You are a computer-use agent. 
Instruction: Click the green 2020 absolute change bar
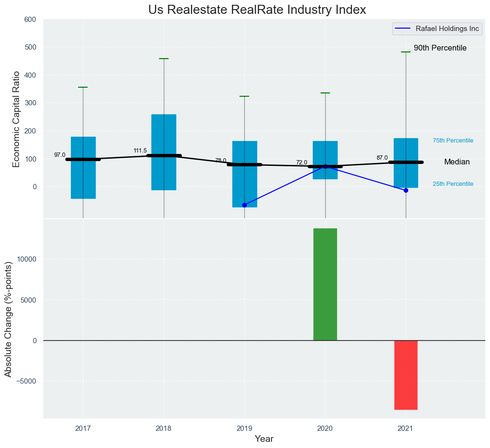(325, 284)
